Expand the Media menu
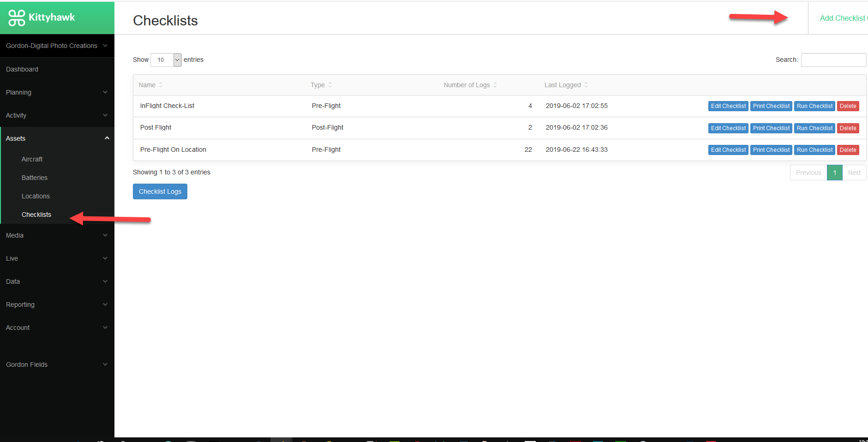Screen dimensions: 868x442 (x=57, y=235)
